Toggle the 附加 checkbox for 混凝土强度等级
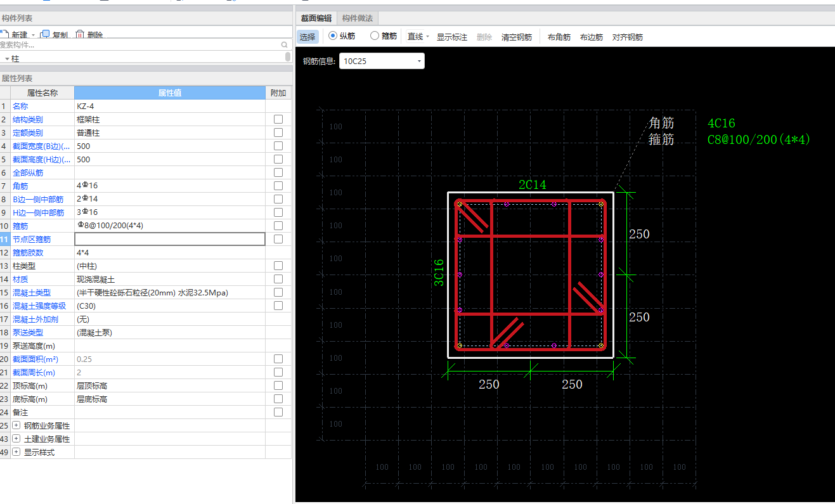The image size is (835, 504). [x=278, y=306]
